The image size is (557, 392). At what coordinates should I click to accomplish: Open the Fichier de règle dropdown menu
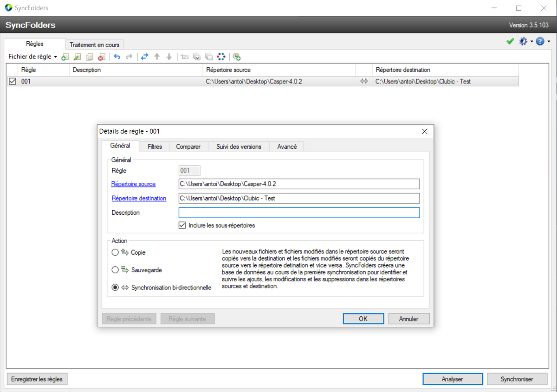tap(32, 57)
